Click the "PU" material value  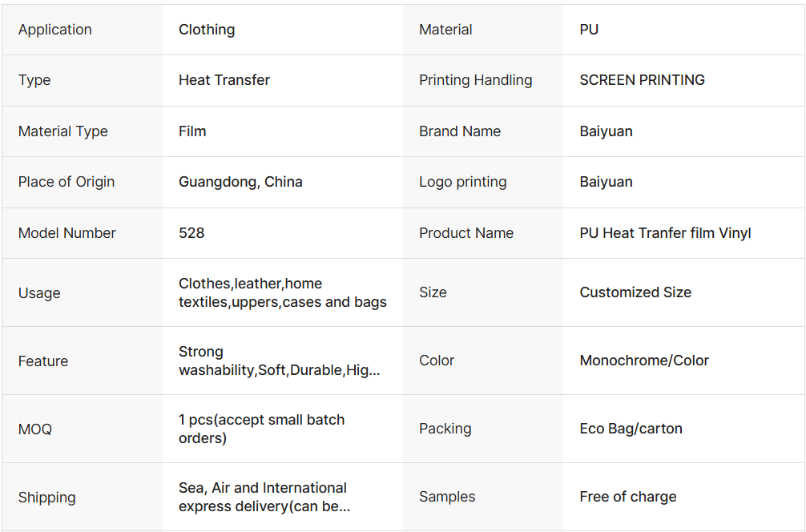coord(589,30)
